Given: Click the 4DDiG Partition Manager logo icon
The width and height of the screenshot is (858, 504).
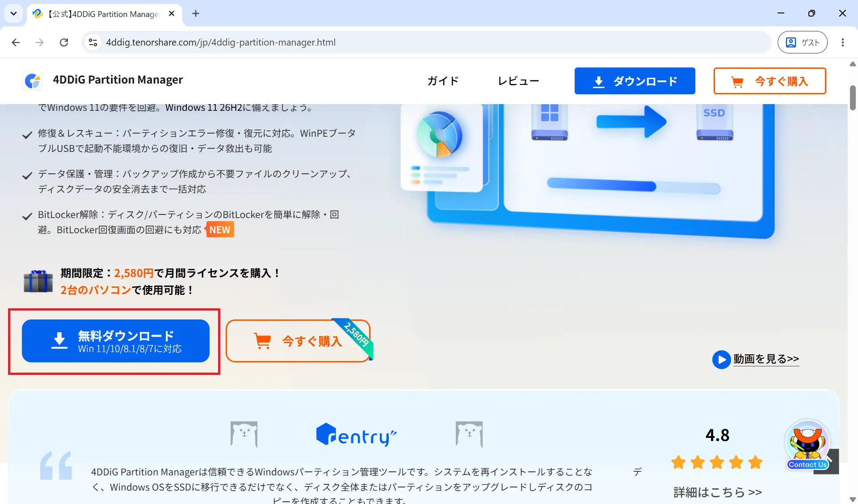Looking at the screenshot, I should pos(32,81).
